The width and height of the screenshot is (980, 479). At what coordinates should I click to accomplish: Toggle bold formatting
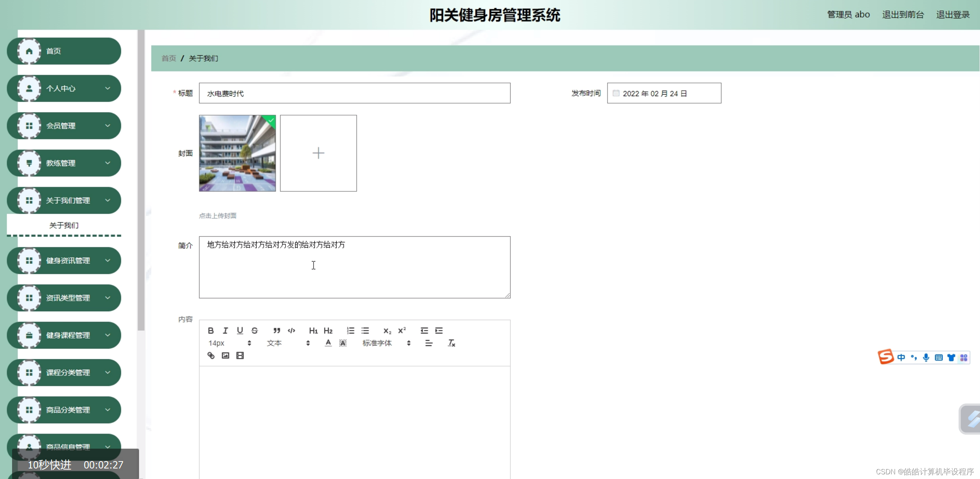point(211,330)
